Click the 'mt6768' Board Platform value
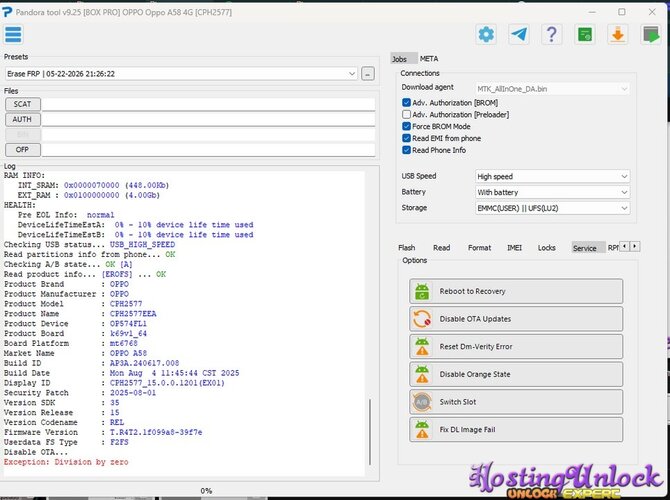The image size is (670, 500). pos(123,344)
